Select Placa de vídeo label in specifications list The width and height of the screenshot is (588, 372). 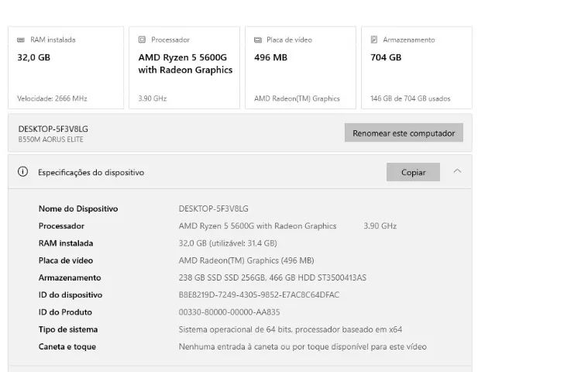pyautogui.click(x=66, y=260)
